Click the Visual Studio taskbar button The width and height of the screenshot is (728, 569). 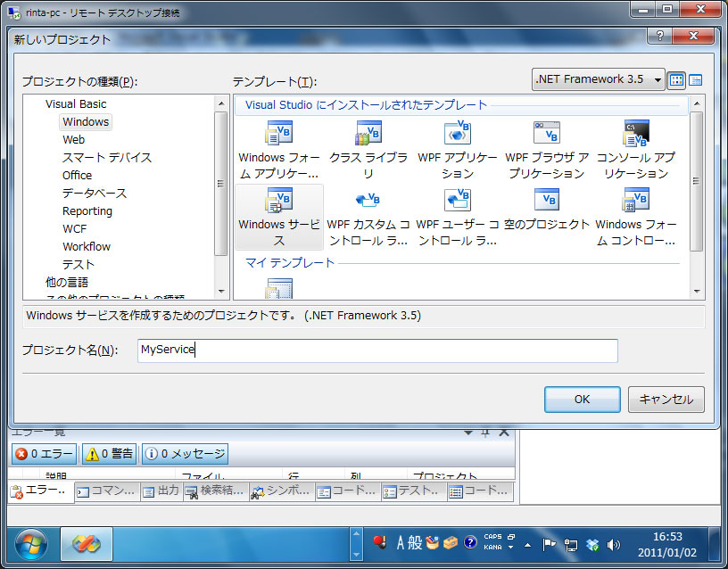click(87, 544)
